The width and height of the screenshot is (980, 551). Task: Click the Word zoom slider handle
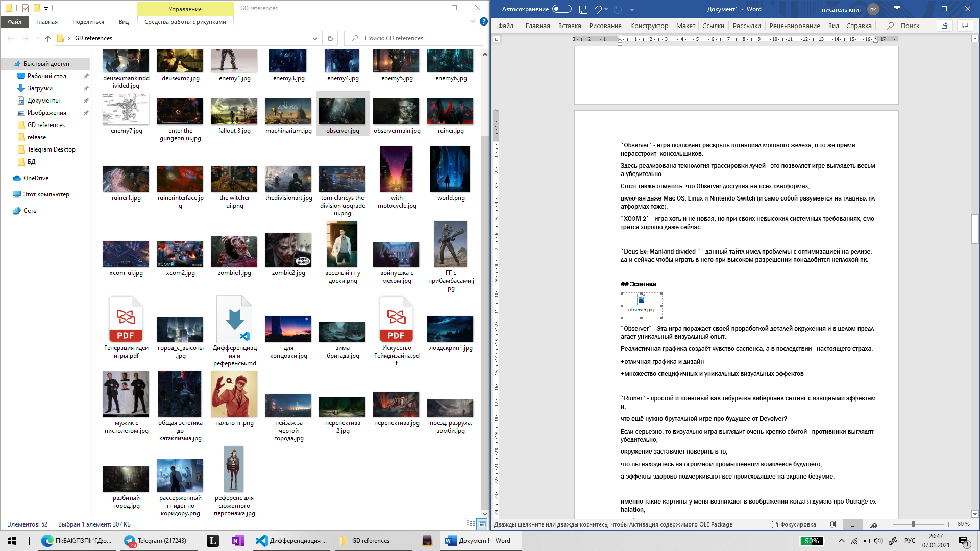(x=913, y=524)
